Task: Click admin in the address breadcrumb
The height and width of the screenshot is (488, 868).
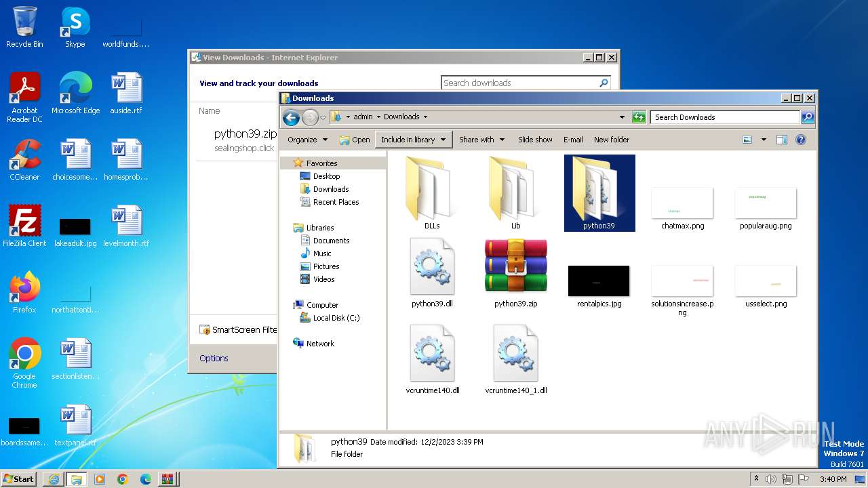Action: coord(363,117)
